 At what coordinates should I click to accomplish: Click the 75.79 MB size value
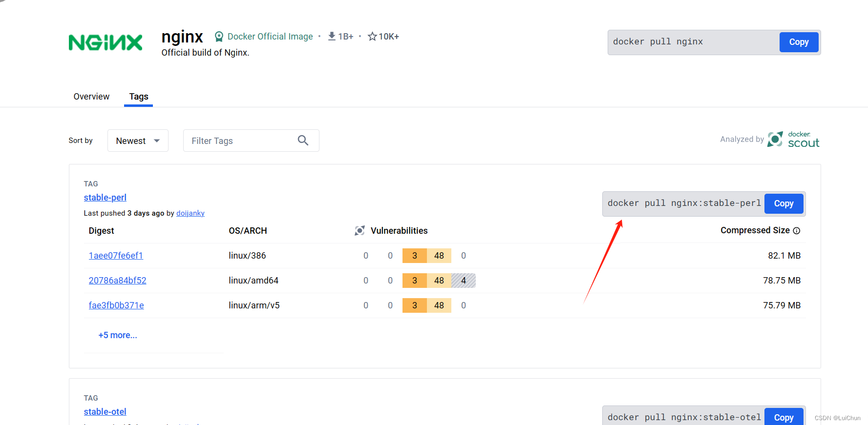click(x=782, y=305)
